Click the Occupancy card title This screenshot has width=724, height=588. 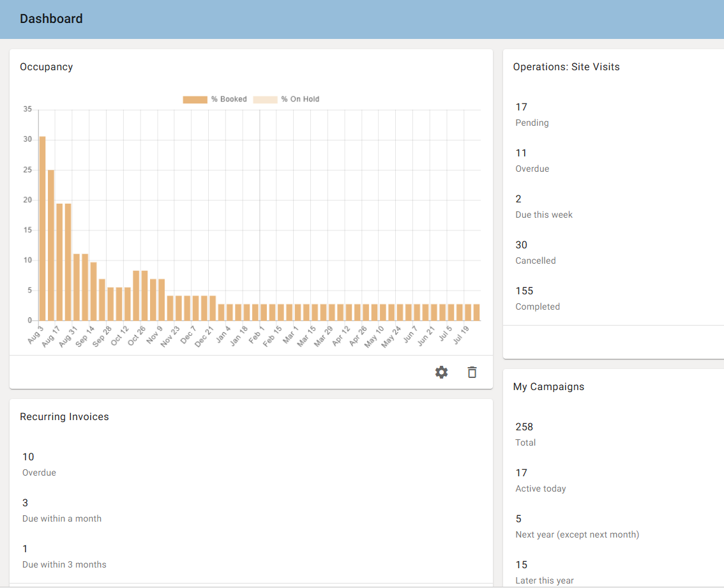click(46, 67)
